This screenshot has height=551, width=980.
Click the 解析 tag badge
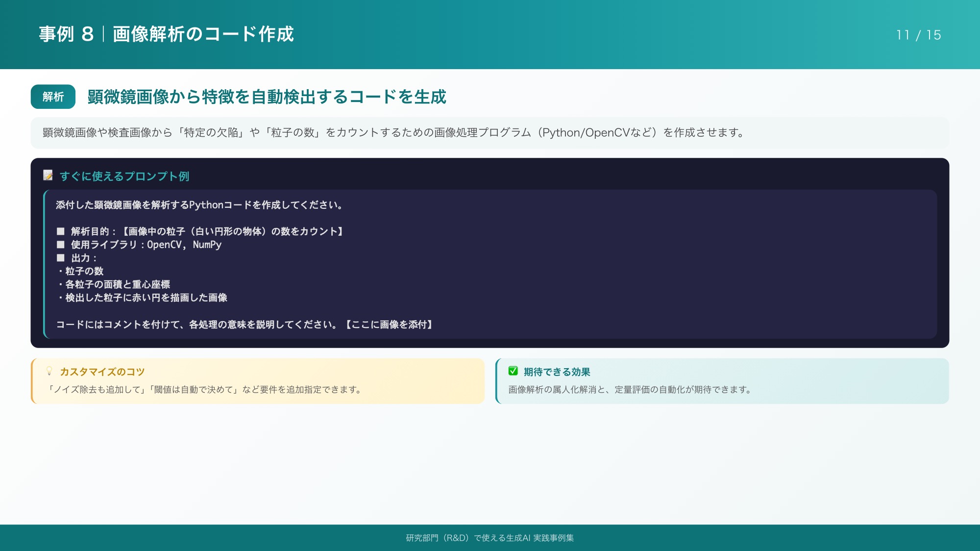(x=53, y=97)
